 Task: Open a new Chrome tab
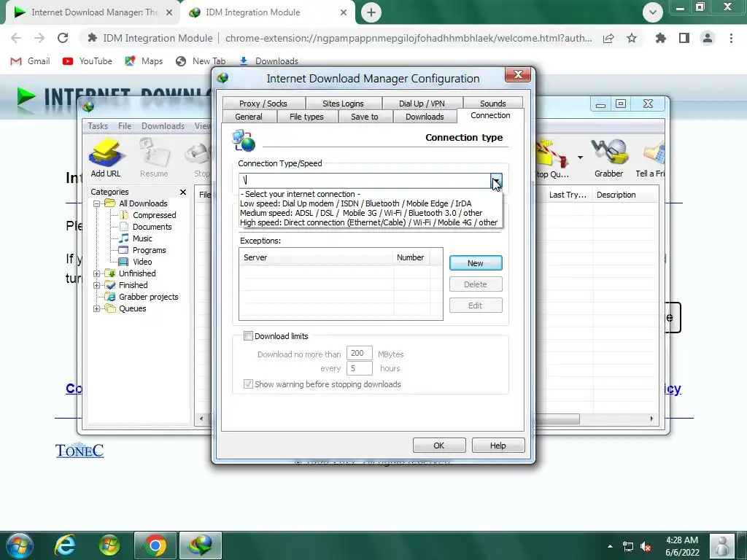371,12
